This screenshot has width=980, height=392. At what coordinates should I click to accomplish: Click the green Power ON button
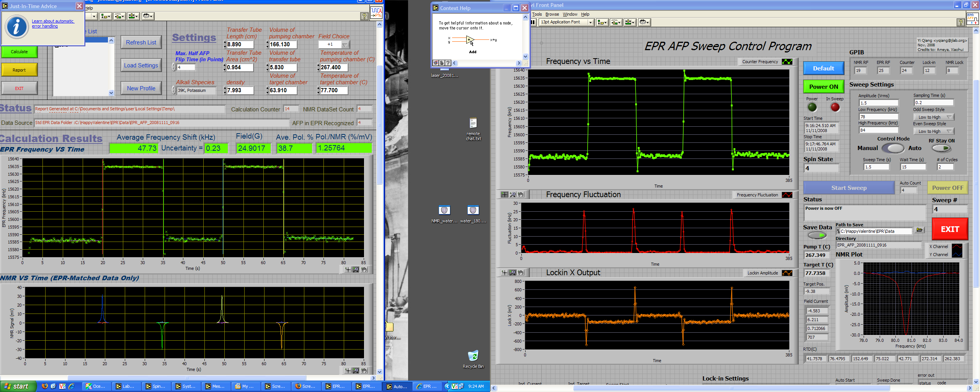823,87
